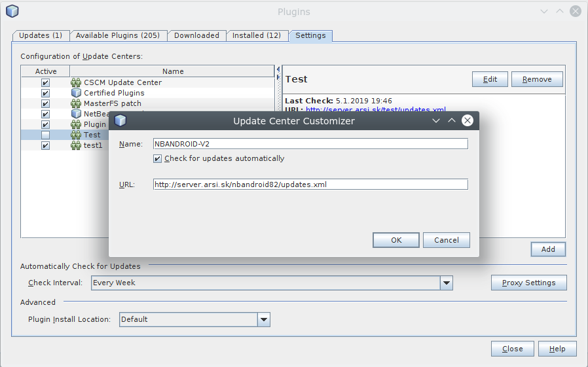Viewport: 588px width, 367px height.
Task: Click the Close button of Plugins window
Action: tap(512, 349)
